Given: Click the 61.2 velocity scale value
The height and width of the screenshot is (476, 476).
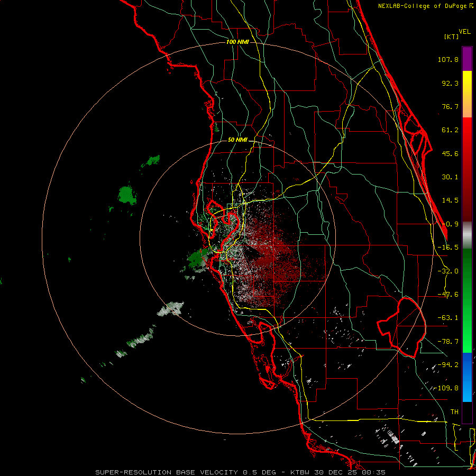Looking at the screenshot, I should click(x=450, y=130).
